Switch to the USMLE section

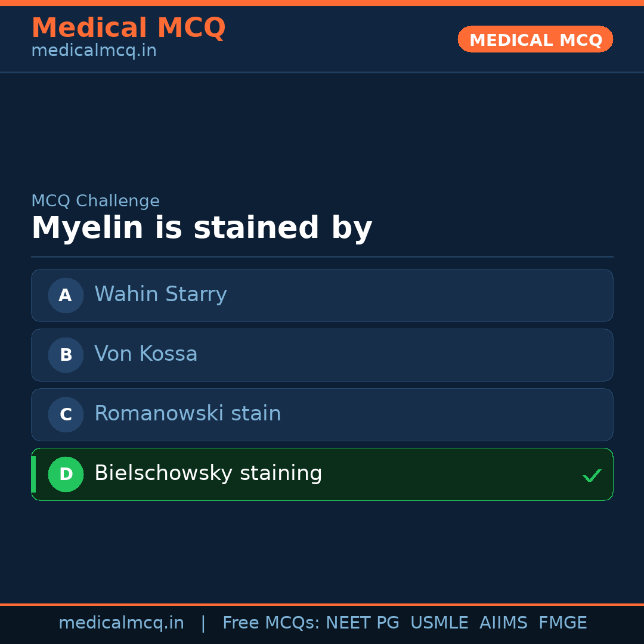439,622
